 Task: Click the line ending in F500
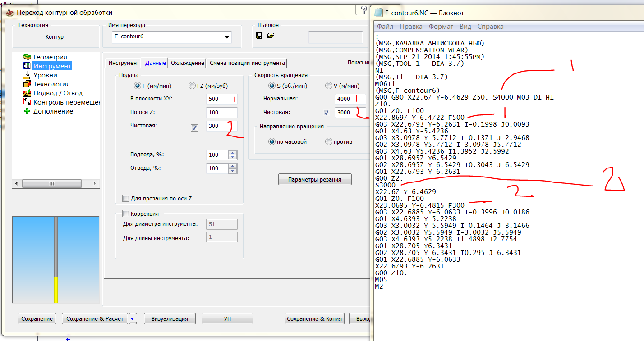420,118
